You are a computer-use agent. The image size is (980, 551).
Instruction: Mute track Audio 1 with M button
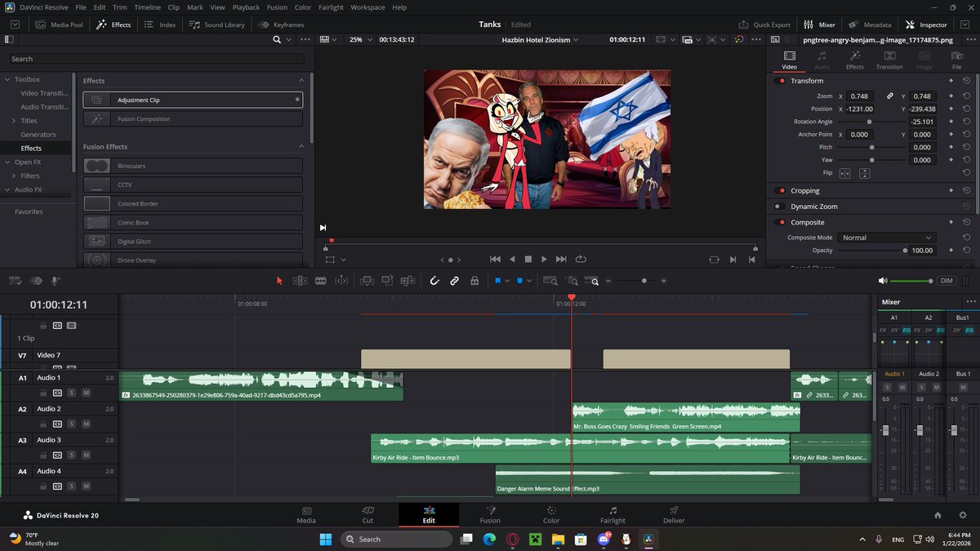[x=87, y=393]
